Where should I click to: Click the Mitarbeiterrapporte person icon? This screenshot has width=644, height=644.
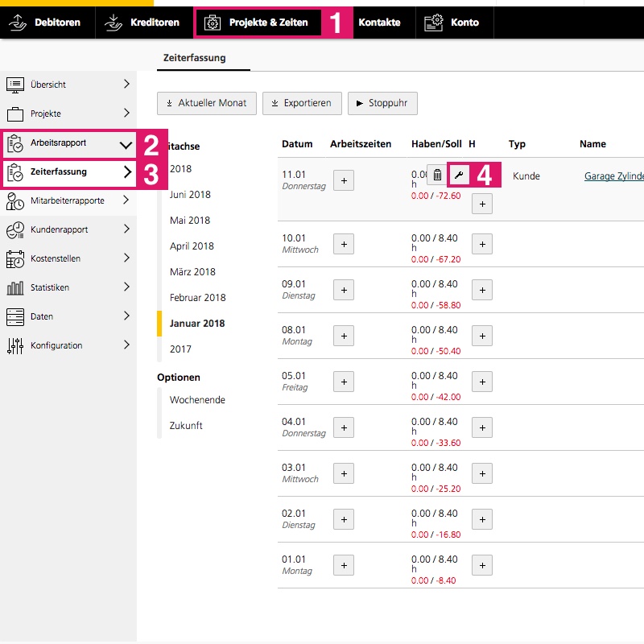coord(15,201)
